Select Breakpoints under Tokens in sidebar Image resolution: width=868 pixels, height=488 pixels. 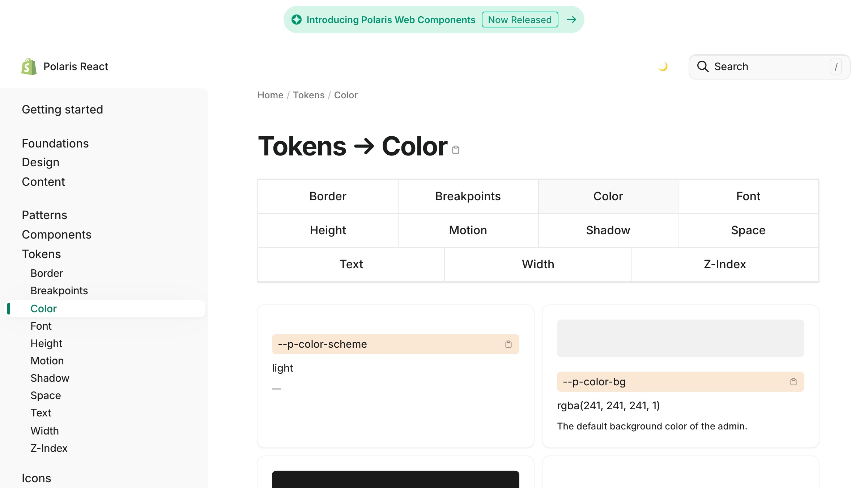[x=59, y=291]
